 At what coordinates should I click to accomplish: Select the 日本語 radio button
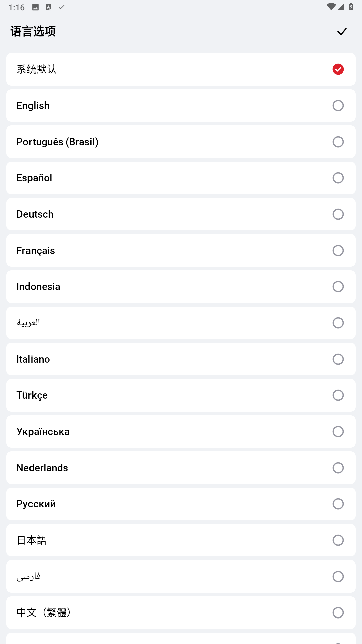click(x=338, y=540)
